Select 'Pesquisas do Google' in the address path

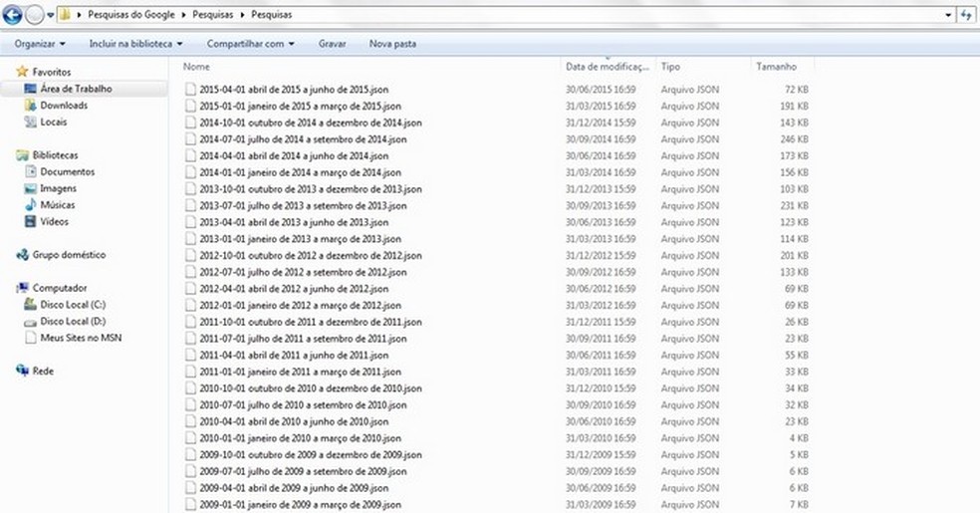tap(131, 14)
